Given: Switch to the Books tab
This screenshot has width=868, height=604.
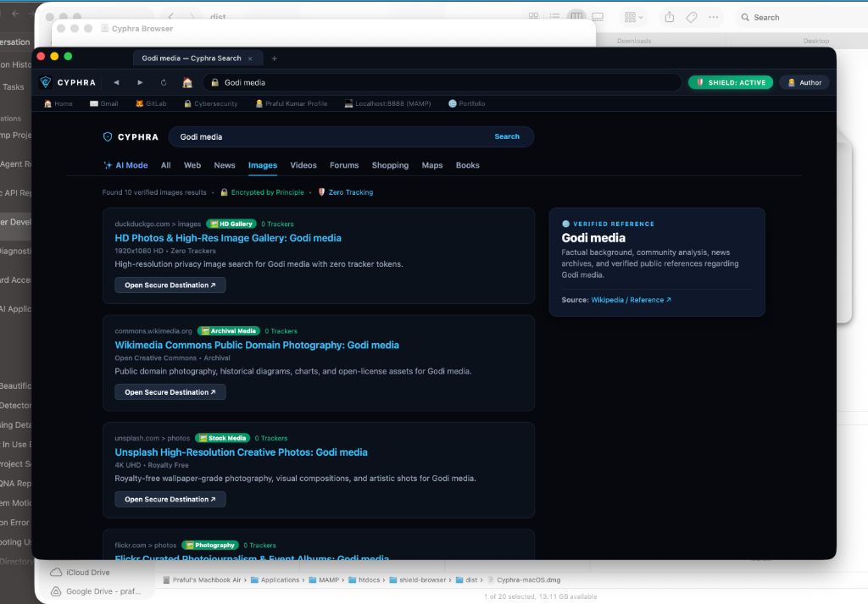Looking at the screenshot, I should [468, 165].
